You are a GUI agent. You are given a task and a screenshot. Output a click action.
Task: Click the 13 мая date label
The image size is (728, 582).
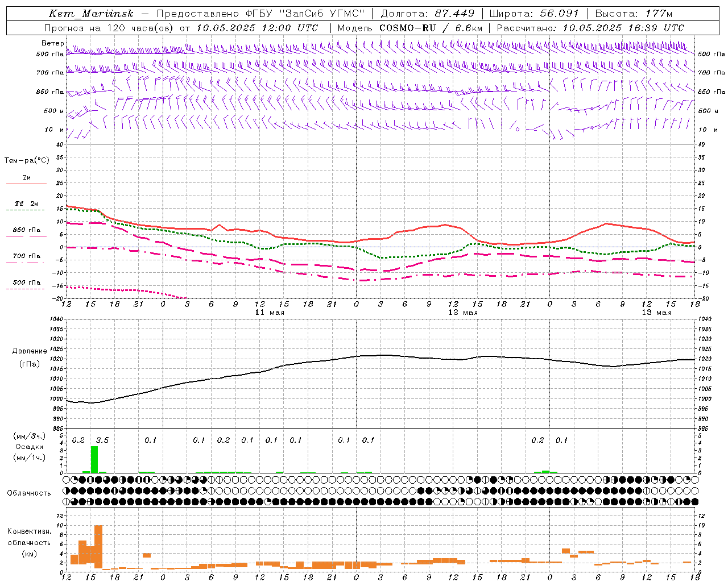tap(656, 313)
